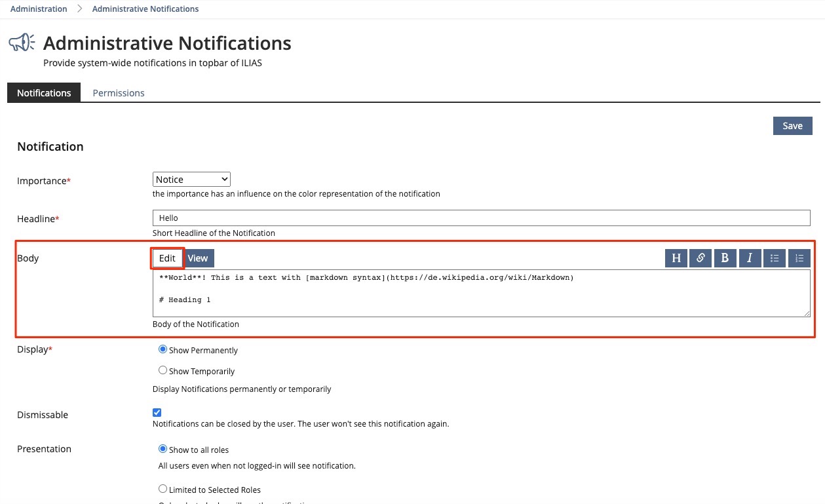825x504 pixels.
Task: Switch to the Permissions tab
Action: [x=119, y=93]
